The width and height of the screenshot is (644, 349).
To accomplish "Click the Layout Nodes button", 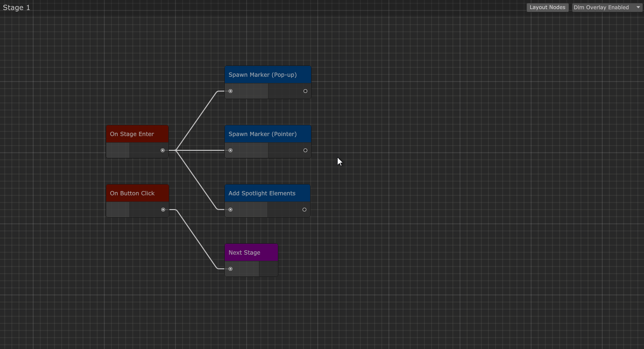I will tap(547, 8).
